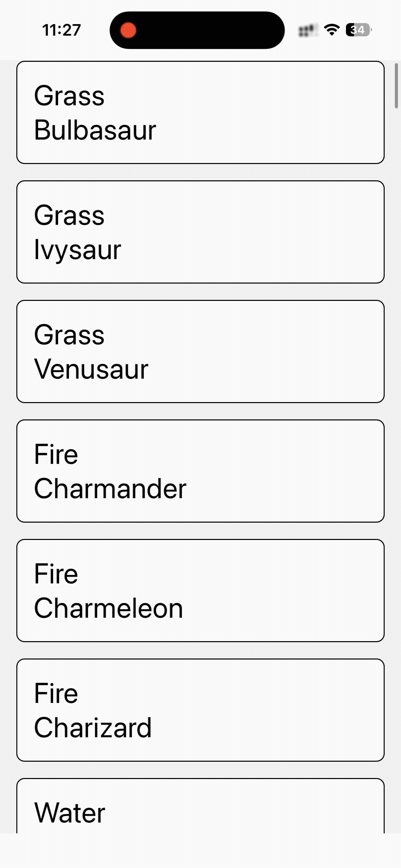401x868 pixels.
Task: Open the Bulbasaur name entry
Action: [95, 130]
